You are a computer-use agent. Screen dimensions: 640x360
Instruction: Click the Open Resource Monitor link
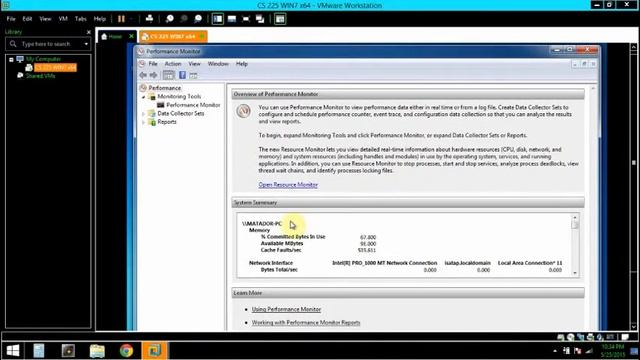click(288, 184)
